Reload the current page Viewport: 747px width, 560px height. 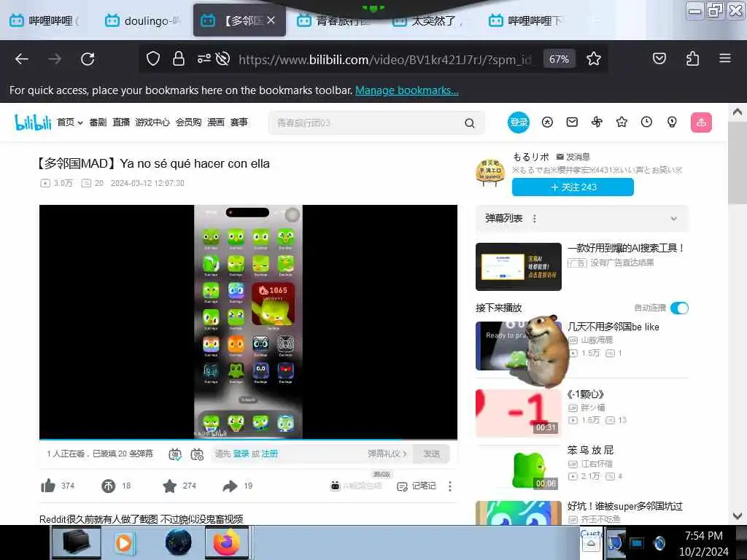88,59
